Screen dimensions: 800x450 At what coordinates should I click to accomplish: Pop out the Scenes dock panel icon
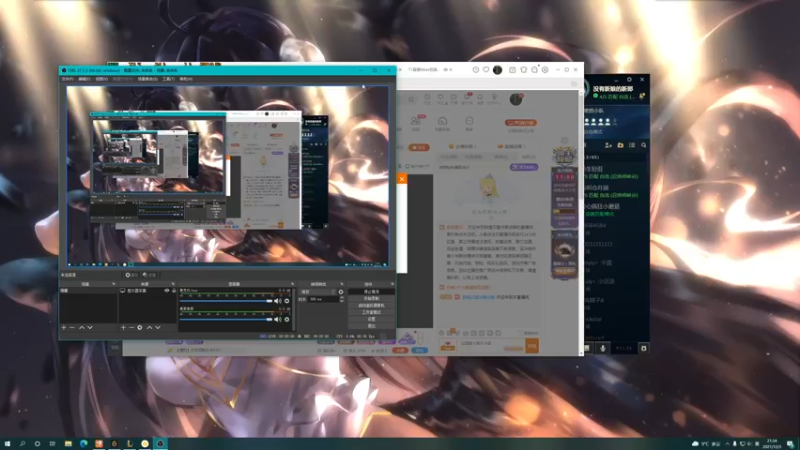pyautogui.click(x=114, y=284)
